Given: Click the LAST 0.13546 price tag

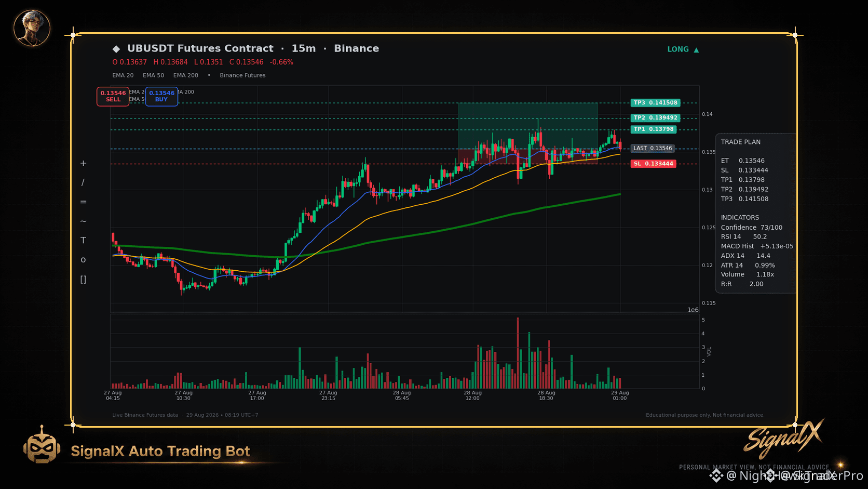Looking at the screenshot, I should pyautogui.click(x=653, y=148).
